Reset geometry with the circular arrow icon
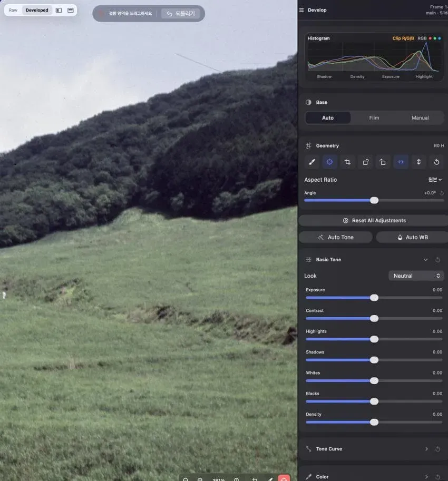Viewport: 448px width, 481px height. [436, 162]
